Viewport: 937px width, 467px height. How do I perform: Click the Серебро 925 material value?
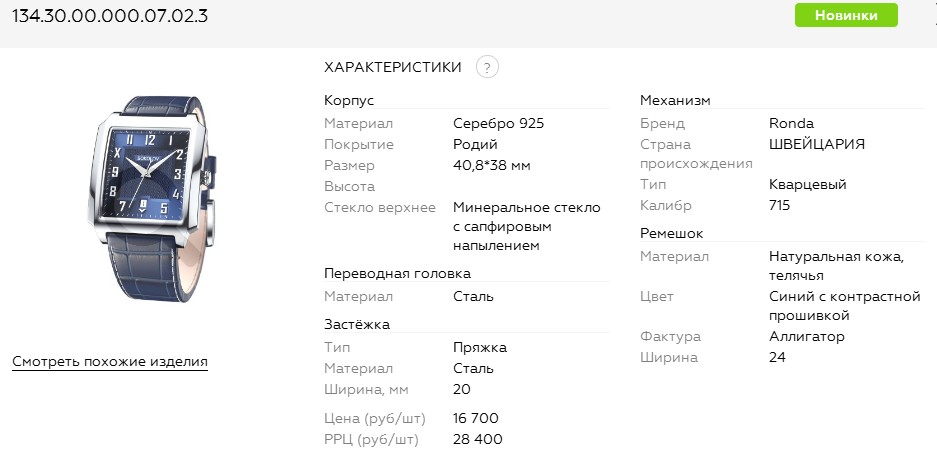tap(498, 123)
